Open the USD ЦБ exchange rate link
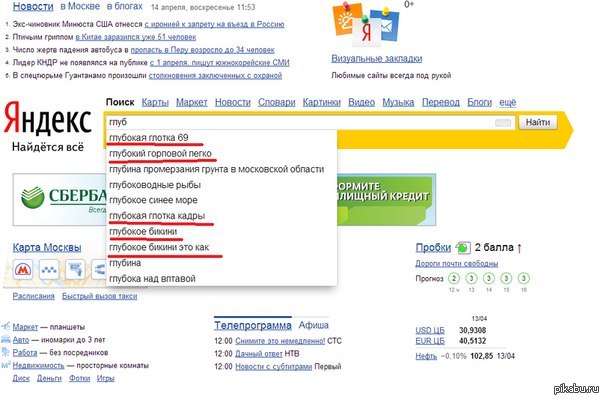 [430, 330]
